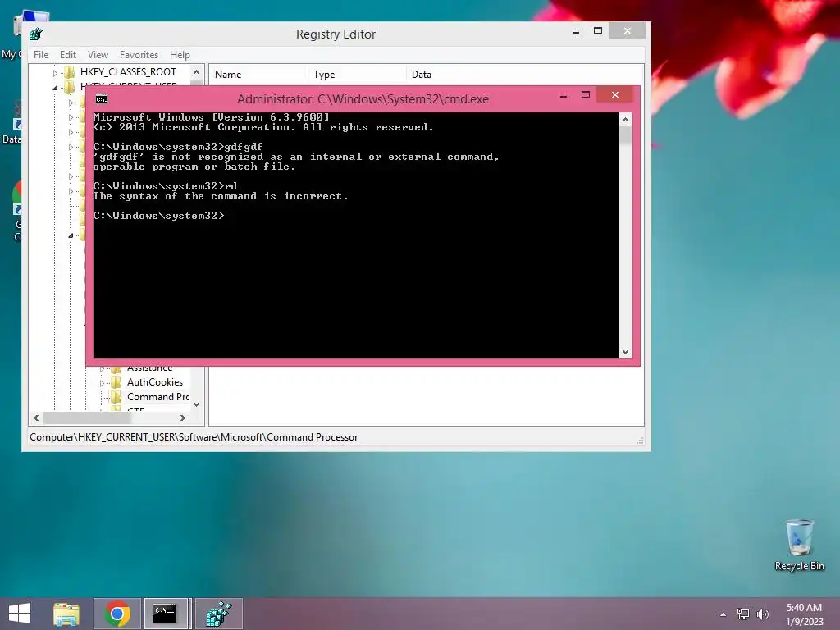840x630 pixels.
Task: Click the 'gdfgdf' is not recognized error line
Action: [295, 157]
